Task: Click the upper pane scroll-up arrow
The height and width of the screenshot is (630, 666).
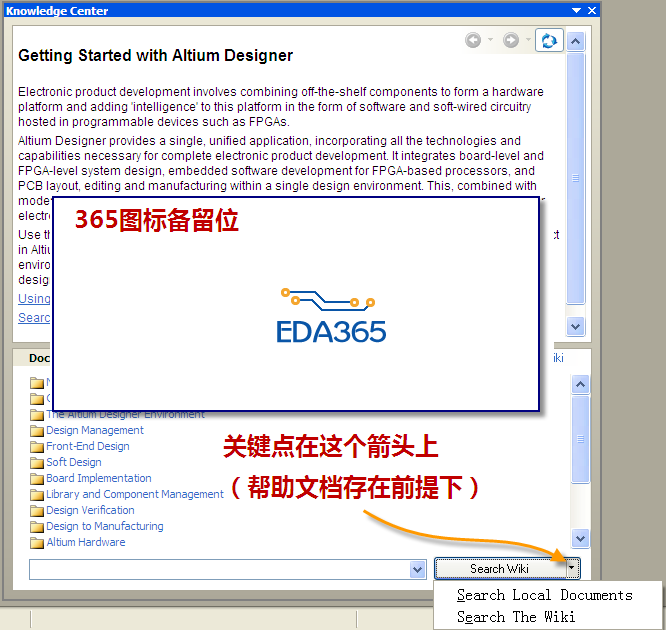Action: pos(576,41)
